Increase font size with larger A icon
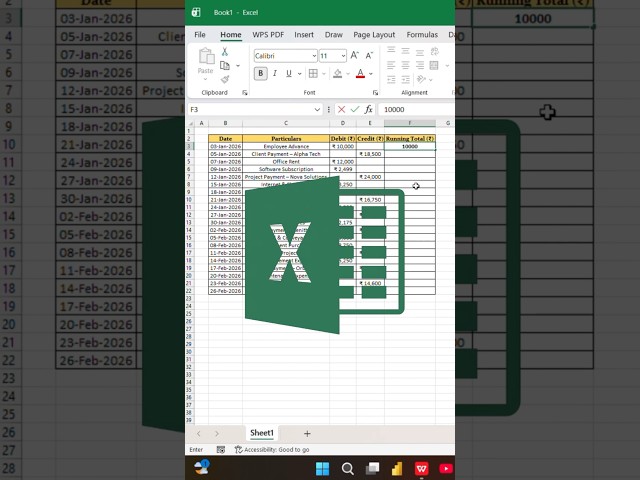 click(x=354, y=56)
